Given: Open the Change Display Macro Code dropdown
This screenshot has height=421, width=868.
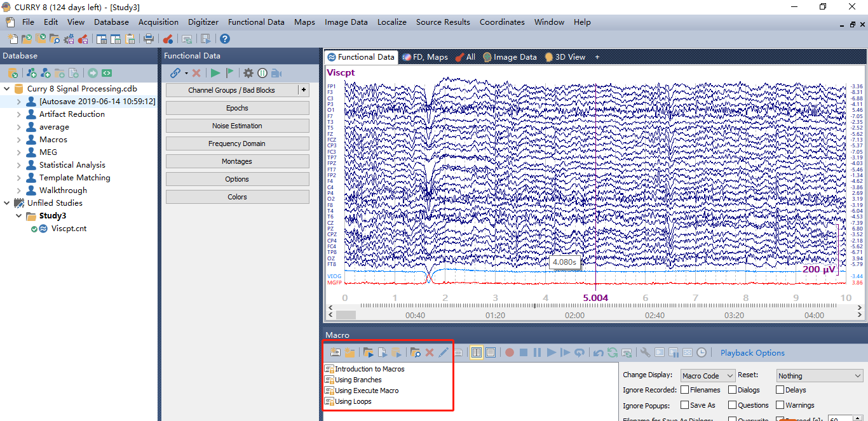Looking at the screenshot, I should click(707, 376).
